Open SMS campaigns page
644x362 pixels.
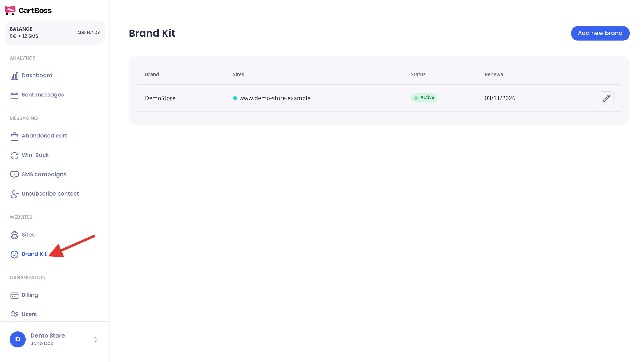(x=44, y=174)
